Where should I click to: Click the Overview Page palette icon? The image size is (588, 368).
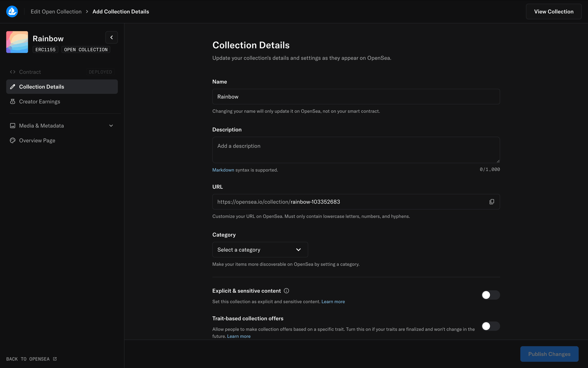tap(13, 140)
